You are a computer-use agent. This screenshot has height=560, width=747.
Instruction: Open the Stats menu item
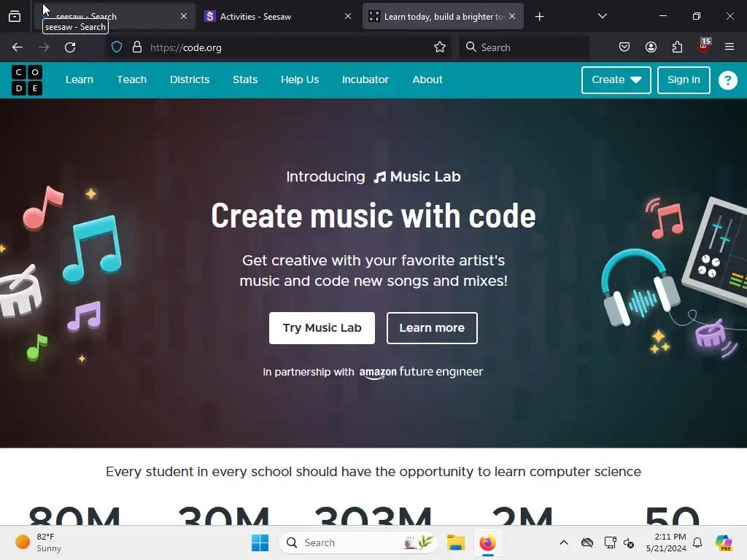pos(245,79)
